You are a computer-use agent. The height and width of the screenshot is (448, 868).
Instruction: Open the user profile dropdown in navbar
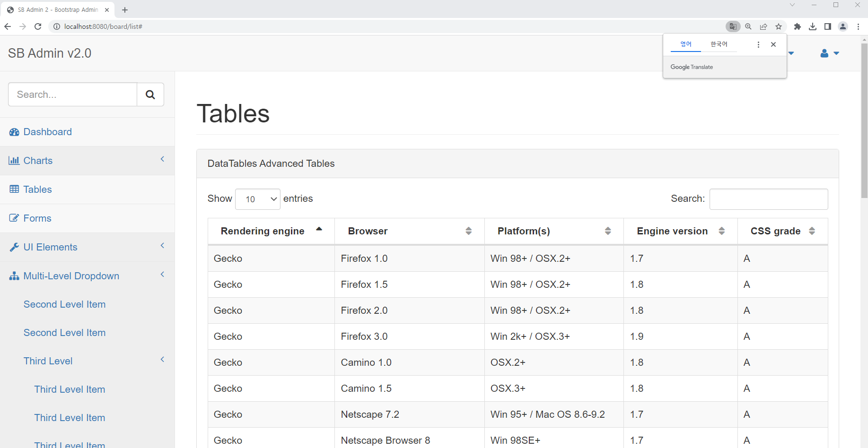[x=830, y=53]
